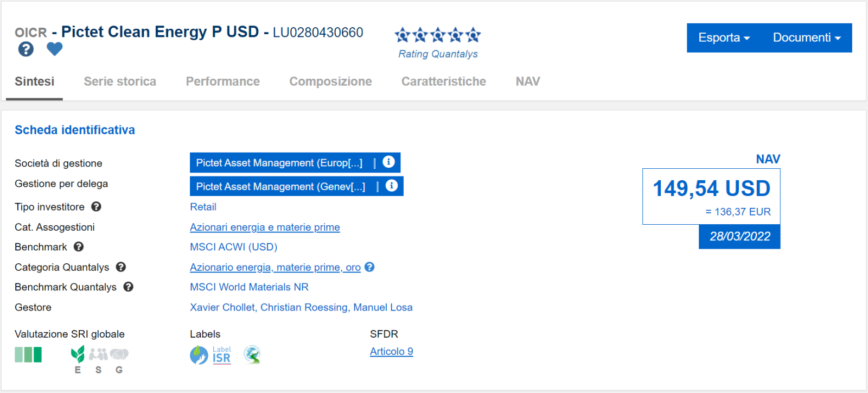
Task: Open the Articolo 9 SFDR link
Action: [x=392, y=352]
